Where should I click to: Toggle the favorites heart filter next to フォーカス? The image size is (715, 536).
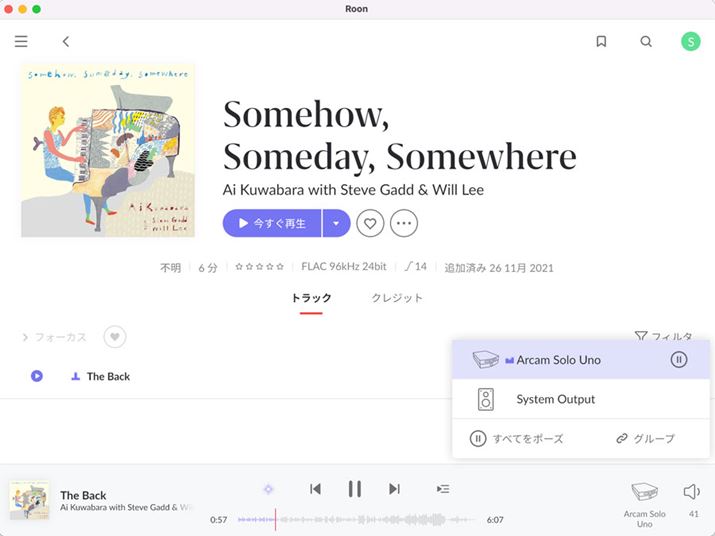[114, 337]
